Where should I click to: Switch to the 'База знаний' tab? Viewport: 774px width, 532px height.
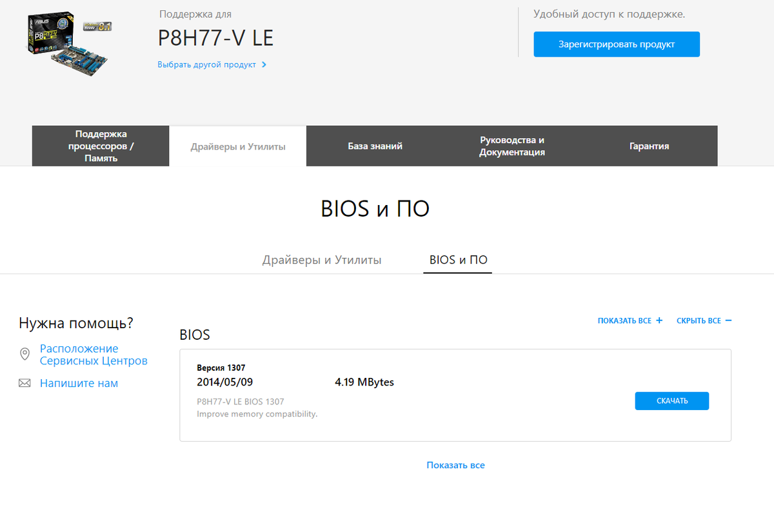375,146
